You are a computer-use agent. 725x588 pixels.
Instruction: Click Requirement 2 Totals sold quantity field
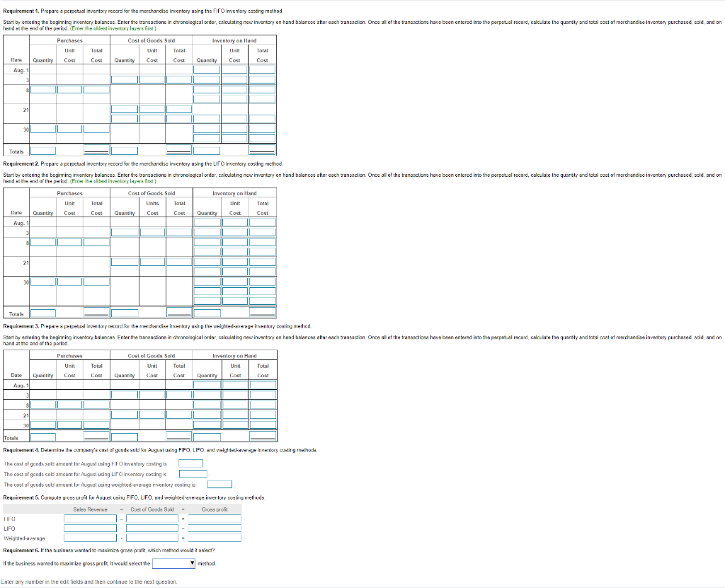coord(125,313)
